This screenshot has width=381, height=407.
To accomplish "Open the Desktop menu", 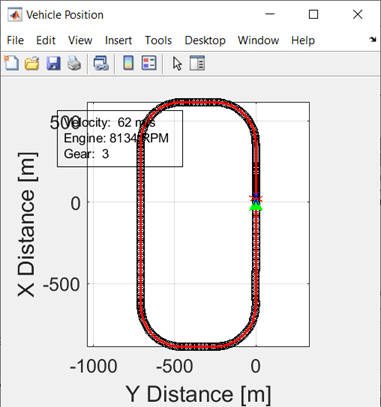I will pyautogui.click(x=205, y=40).
